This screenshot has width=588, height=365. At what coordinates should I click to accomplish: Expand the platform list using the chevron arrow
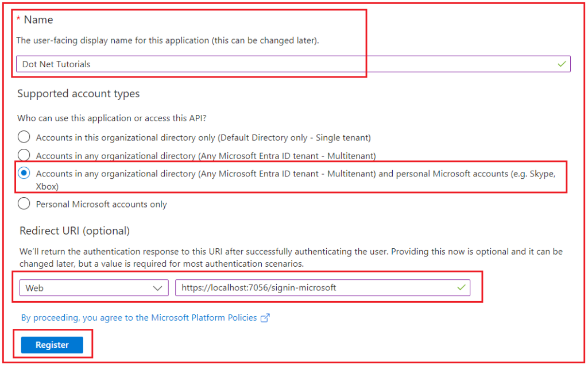pyautogui.click(x=157, y=289)
